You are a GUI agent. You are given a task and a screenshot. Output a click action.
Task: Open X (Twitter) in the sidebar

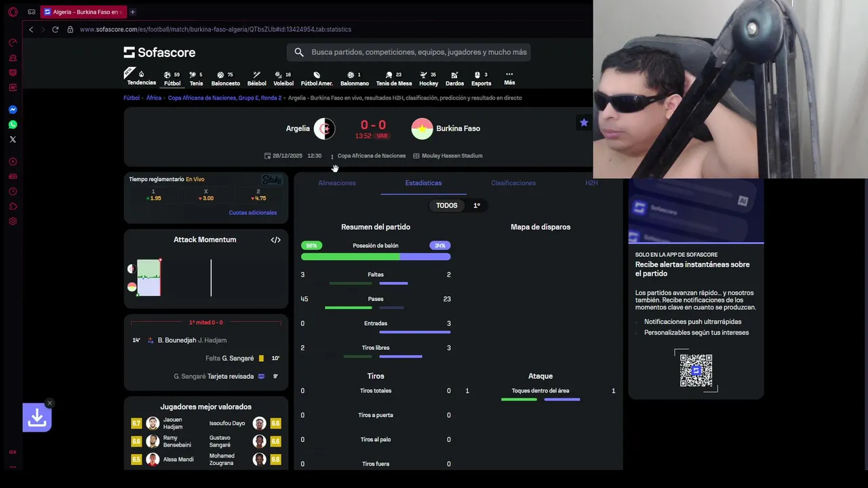[12, 139]
